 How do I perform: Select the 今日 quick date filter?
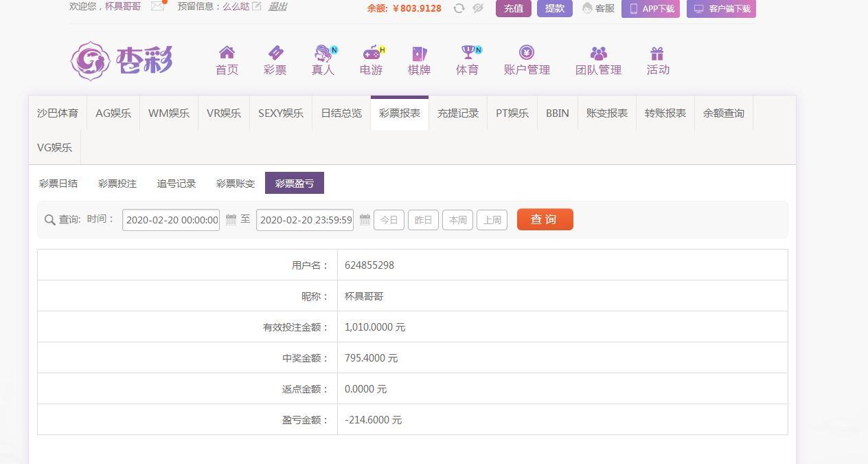[389, 220]
